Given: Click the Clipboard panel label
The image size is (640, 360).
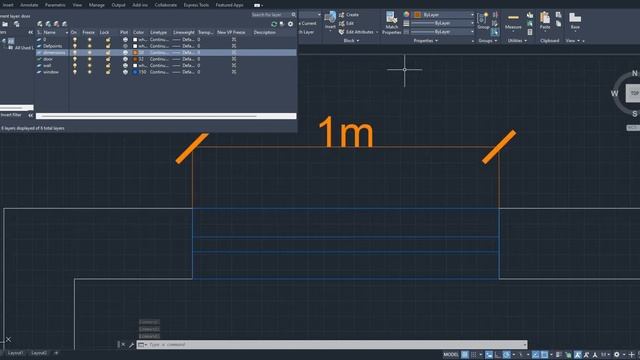Looking at the screenshot, I should (x=549, y=40).
